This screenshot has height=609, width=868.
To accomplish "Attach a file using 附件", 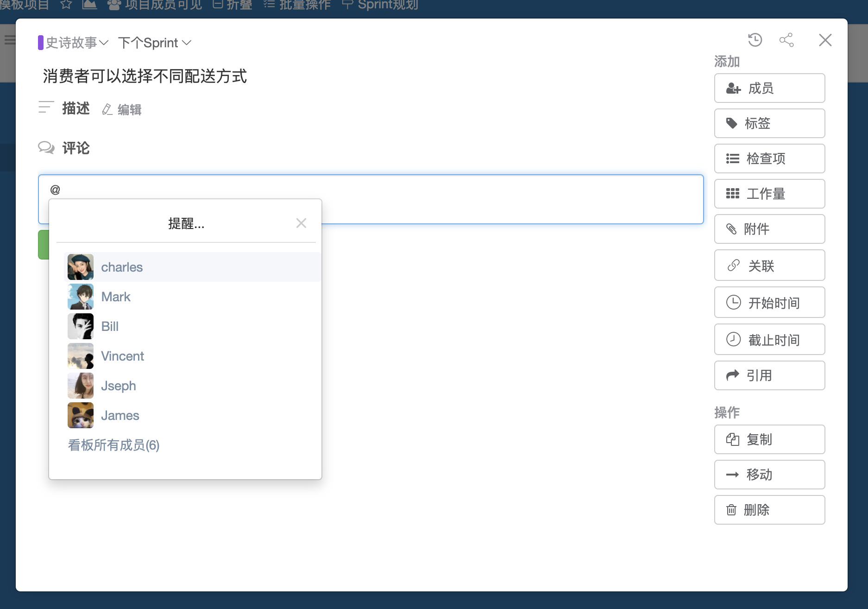I will [769, 229].
